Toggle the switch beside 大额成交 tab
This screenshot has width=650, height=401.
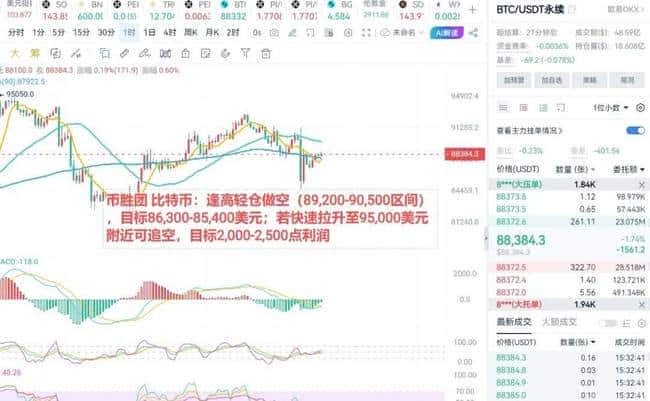click(x=608, y=323)
